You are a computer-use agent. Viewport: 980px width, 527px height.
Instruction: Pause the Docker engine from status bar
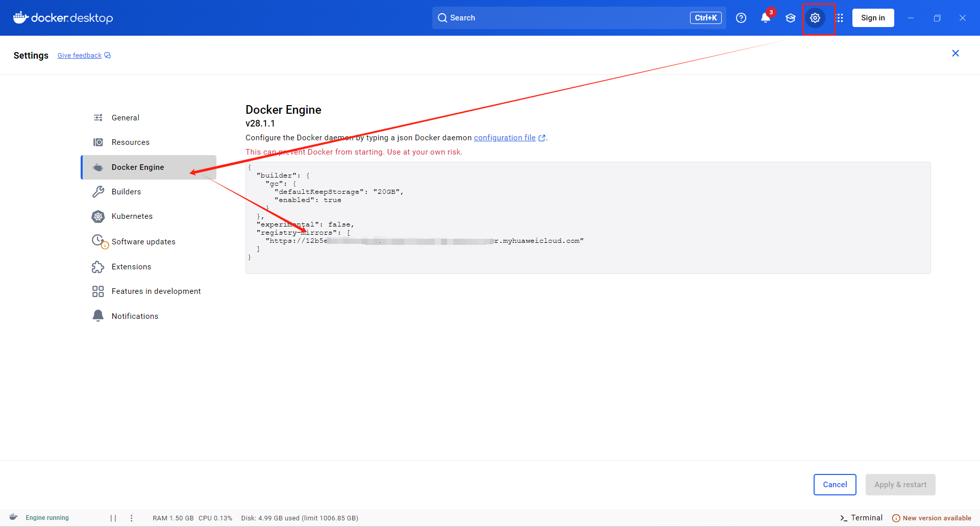(x=113, y=518)
